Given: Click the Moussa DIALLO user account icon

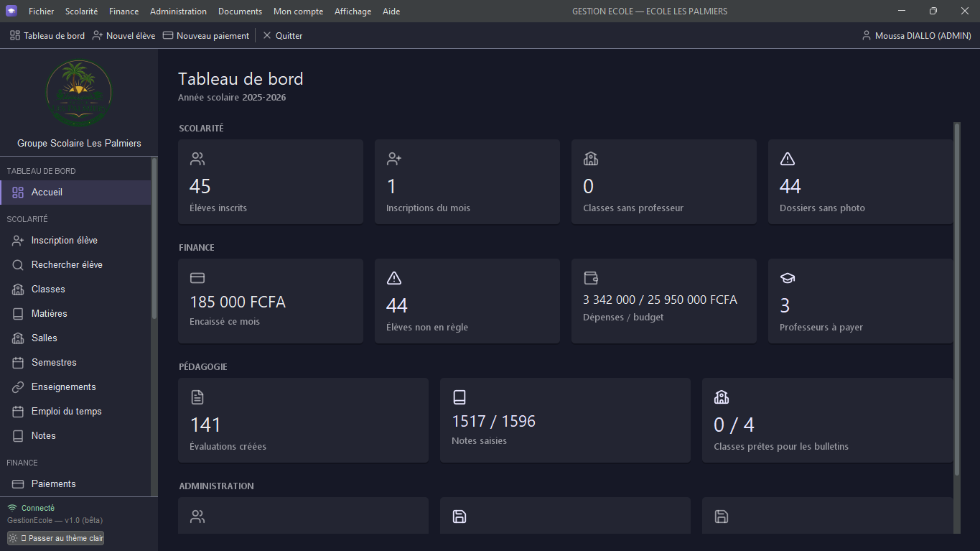Looking at the screenshot, I should [x=867, y=35].
